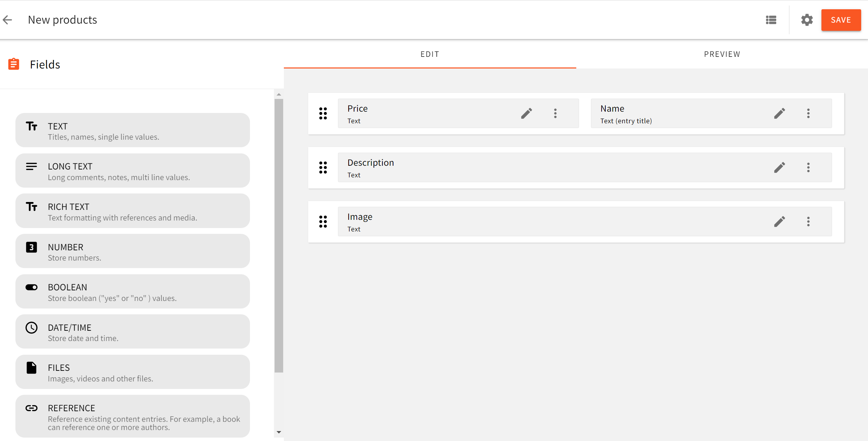
Task: Click the 'Image' field label
Action: tap(360, 217)
